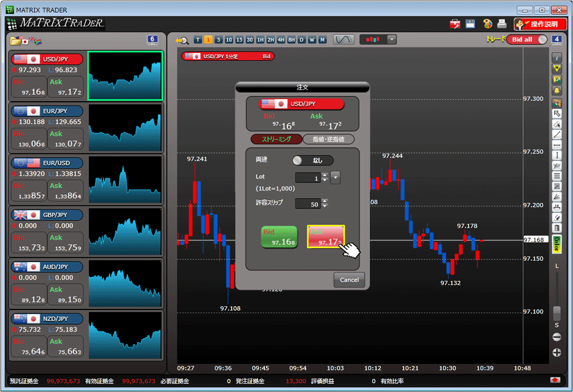This screenshot has height=392, width=573.
Task: Click the EUR/USD mini chart thumbnail
Action: pyautogui.click(x=125, y=180)
